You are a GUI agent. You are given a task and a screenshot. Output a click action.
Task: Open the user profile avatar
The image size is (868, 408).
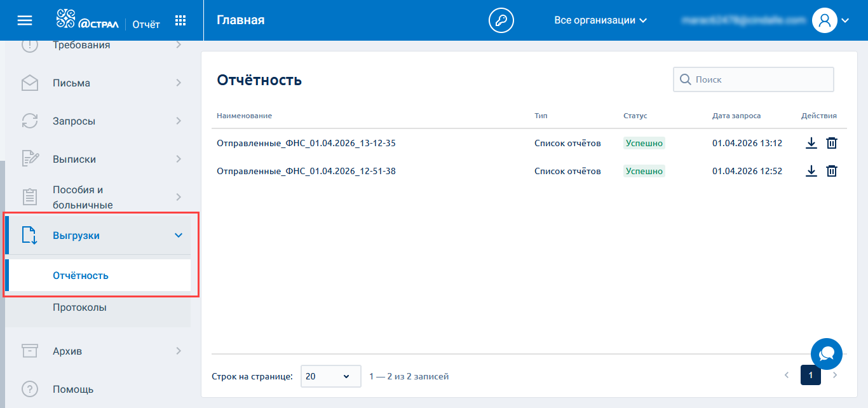click(825, 20)
